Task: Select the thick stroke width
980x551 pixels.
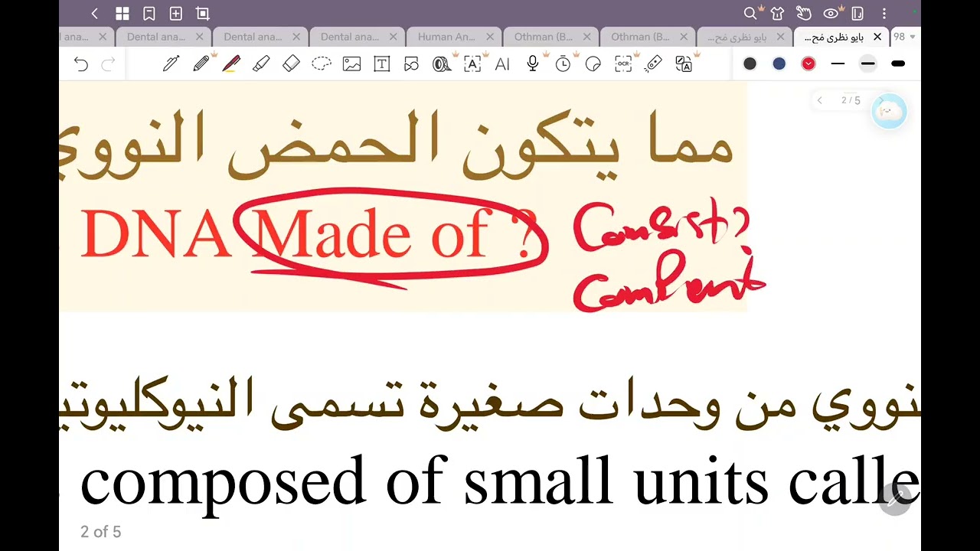Action: 898,64
